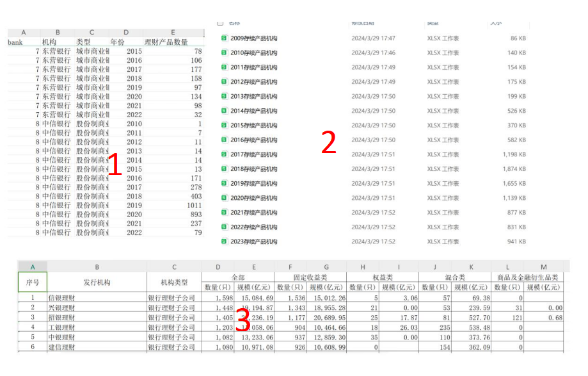
Task: Click the spreadsheet icon beside 2023存续产品机构
Action: click(224, 241)
